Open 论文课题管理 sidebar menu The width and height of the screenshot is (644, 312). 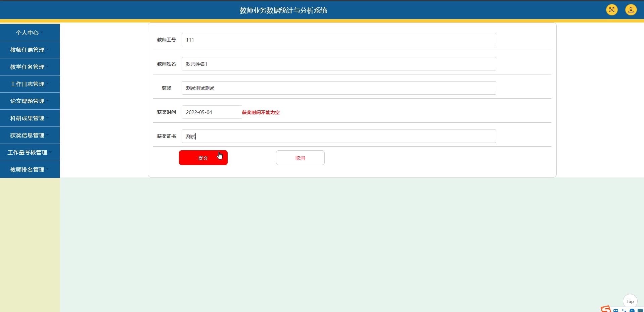[x=30, y=101]
